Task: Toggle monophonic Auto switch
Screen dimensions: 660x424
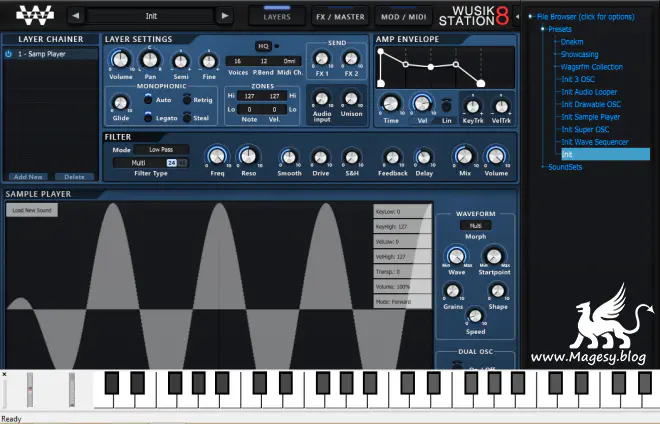Action: coord(148,99)
